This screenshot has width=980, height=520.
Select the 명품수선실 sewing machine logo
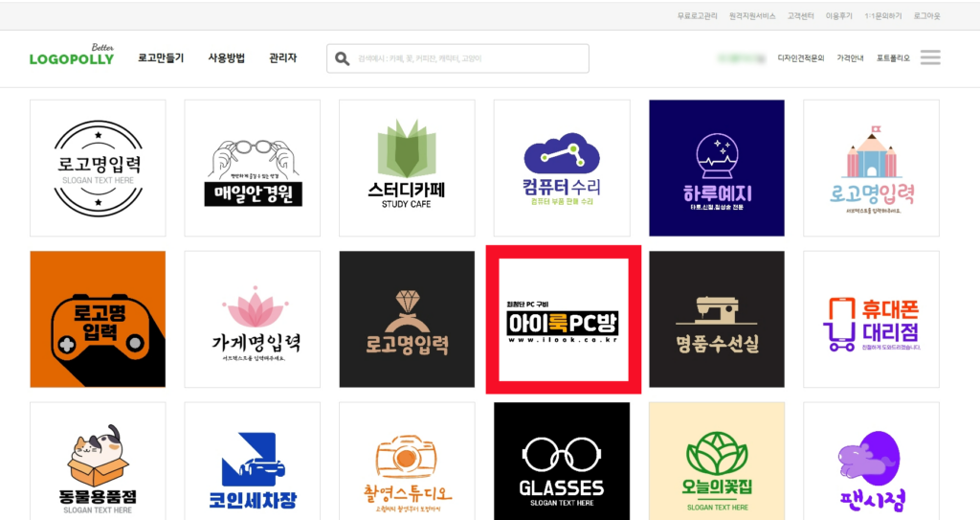tap(717, 319)
